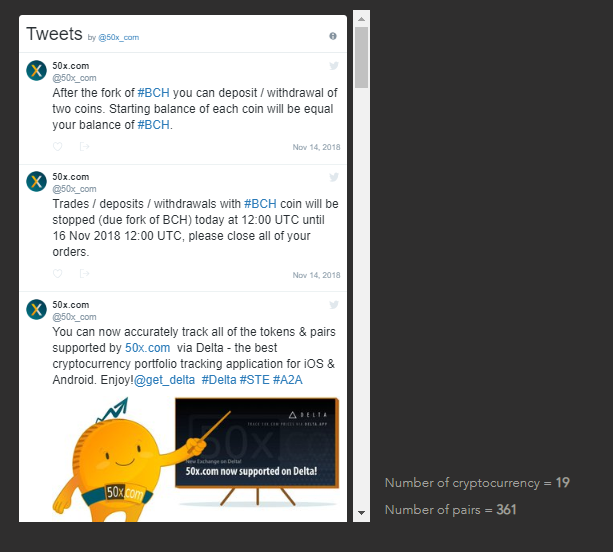Like the tweet about trades being stopped
The width and height of the screenshot is (613, 552).
57,273
